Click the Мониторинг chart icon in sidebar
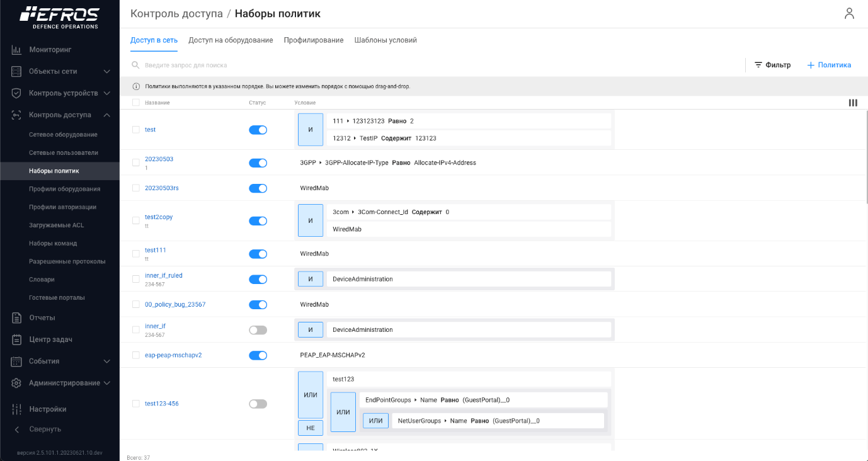 [17, 50]
